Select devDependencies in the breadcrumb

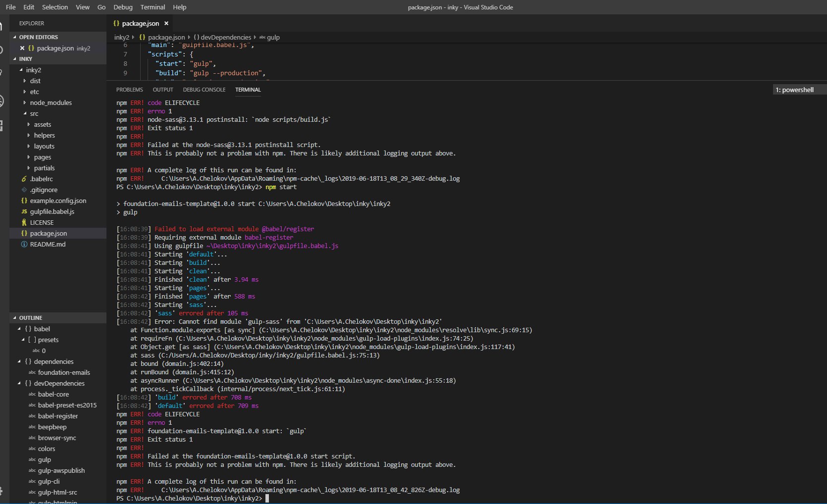pos(226,37)
